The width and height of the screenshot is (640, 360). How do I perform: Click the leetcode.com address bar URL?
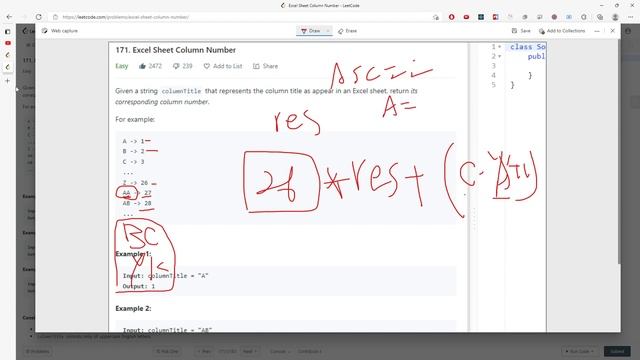[x=126, y=17]
